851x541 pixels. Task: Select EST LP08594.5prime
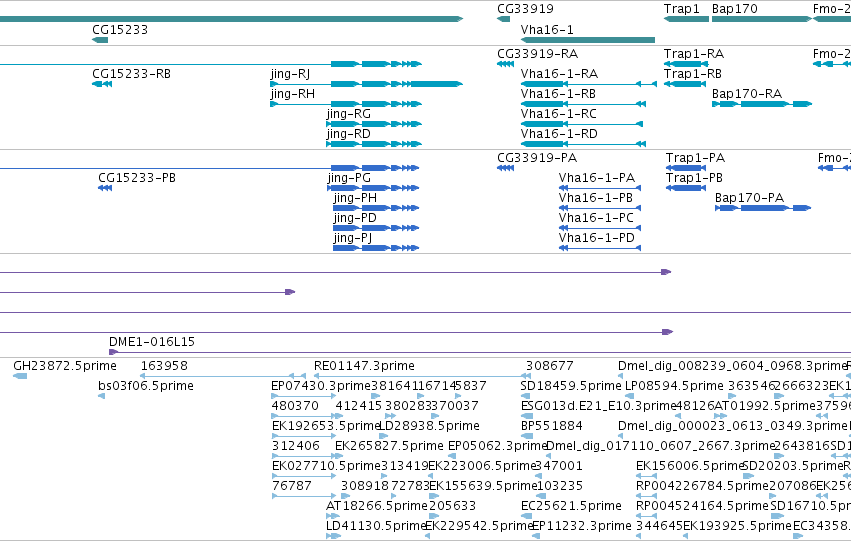pos(675,386)
